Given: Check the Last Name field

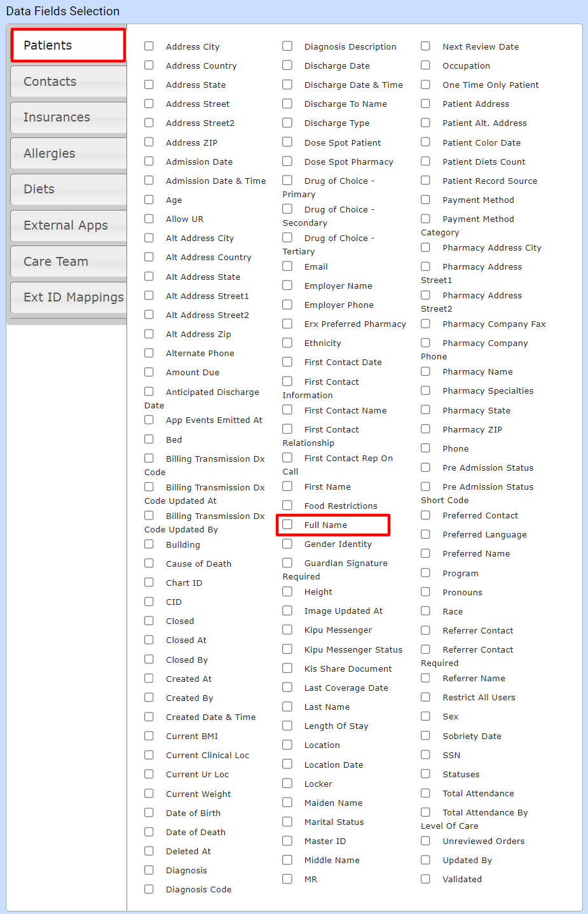Looking at the screenshot, I should pyautogui.click(x=287, y=707).
